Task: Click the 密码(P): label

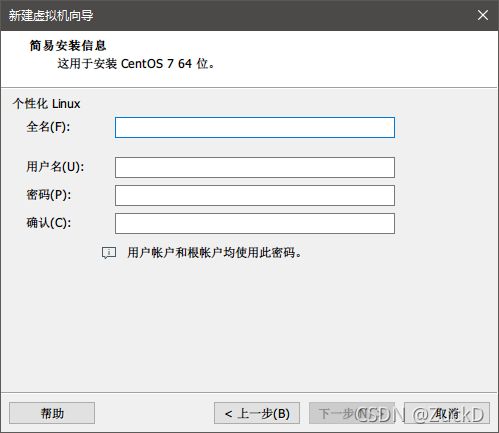Action: [49, 194]
